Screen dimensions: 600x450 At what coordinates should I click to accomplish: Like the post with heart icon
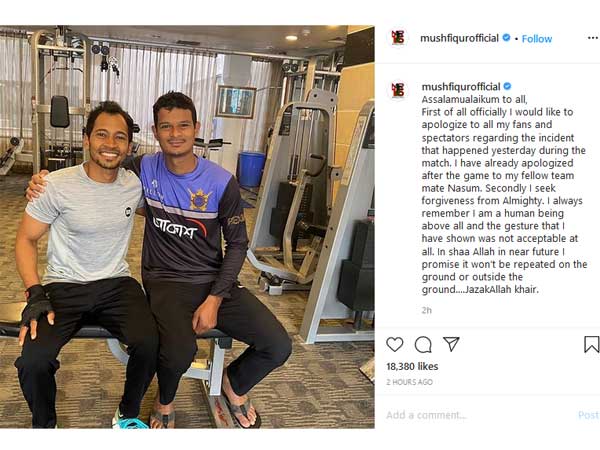coord(395,344)
